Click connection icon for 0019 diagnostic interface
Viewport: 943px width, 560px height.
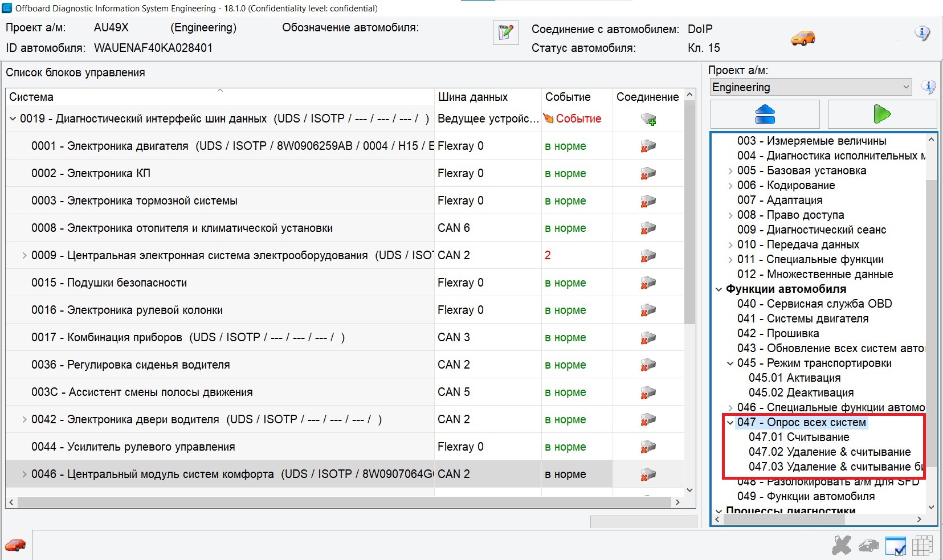(x=648, y=119)
